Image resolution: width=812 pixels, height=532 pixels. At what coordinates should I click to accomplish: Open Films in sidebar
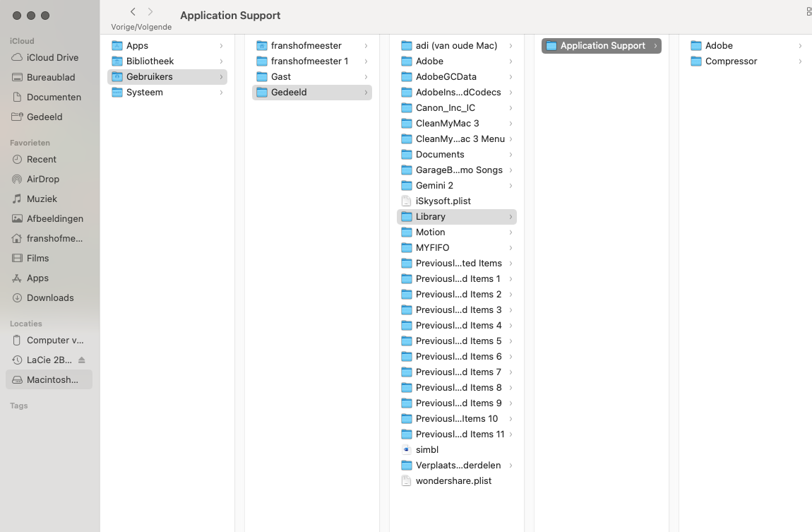pos(49,258)
